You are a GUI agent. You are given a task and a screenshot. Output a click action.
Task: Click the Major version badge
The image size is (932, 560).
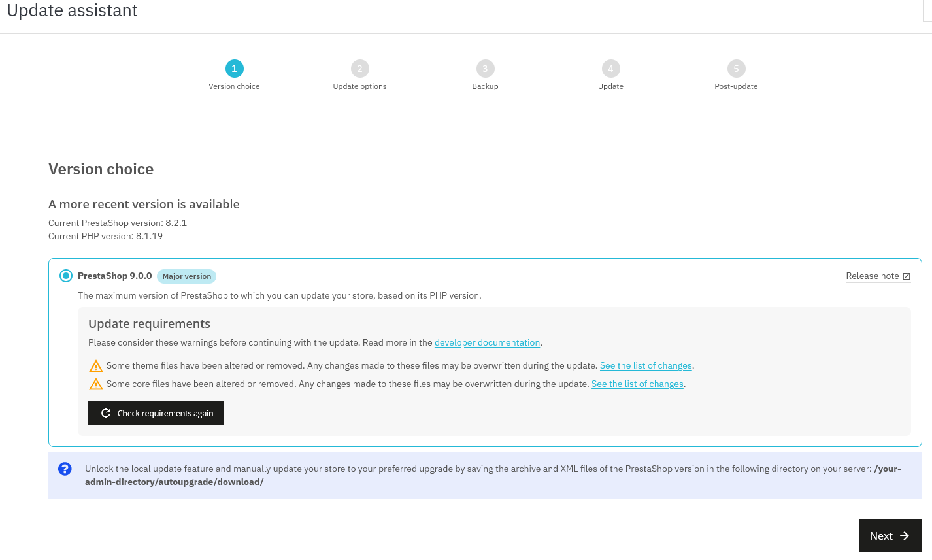(x=186, y=276)
